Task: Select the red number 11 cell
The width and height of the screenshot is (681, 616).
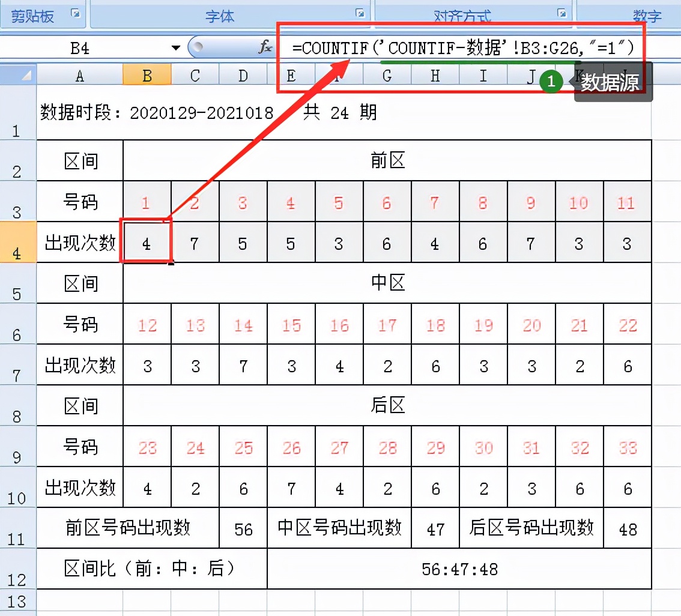Action: (627, 201)
